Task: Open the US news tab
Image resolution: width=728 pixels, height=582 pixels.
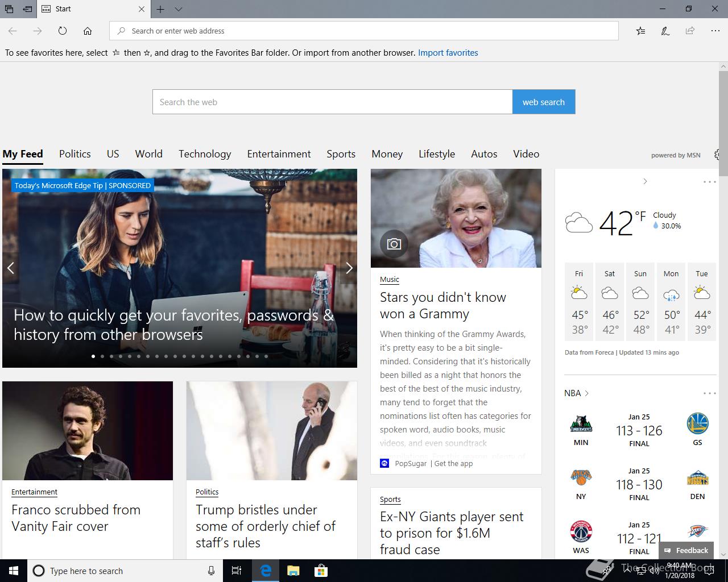Action: [113, 154]
